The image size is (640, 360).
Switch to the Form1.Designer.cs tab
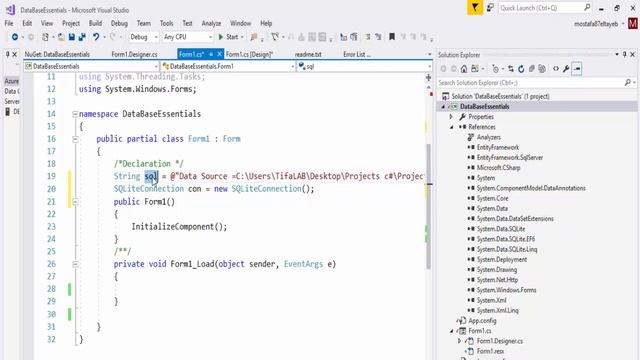pyautogui.click(x=134, y=54)
